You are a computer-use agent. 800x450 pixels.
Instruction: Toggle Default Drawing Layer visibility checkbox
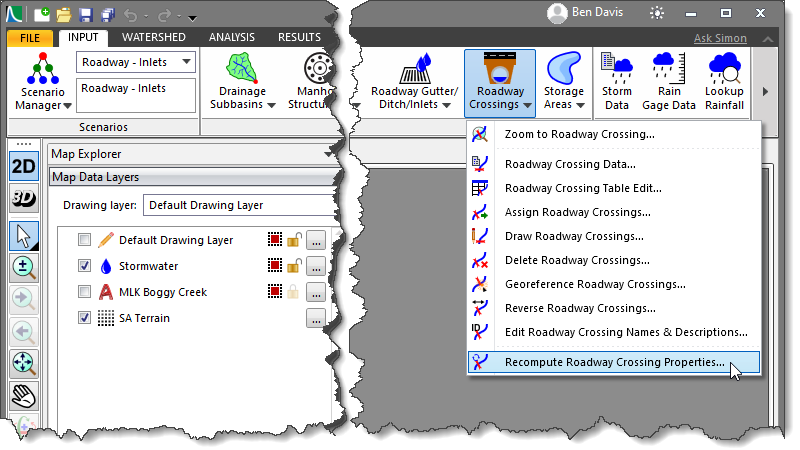click(84, 239)
